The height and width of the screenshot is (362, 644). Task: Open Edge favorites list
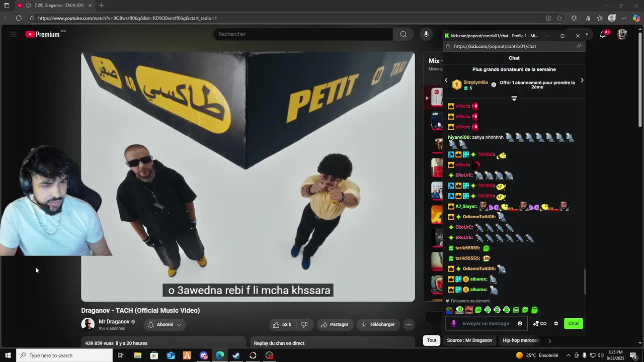pos(600,18)
